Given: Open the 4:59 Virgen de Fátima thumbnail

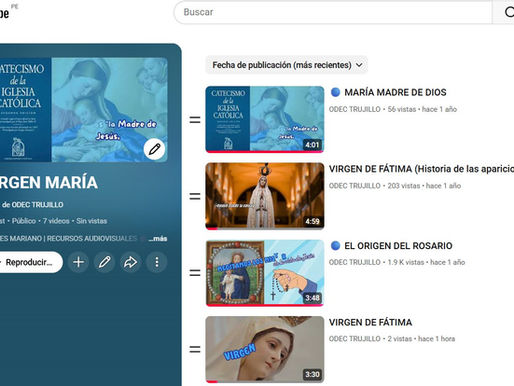Looking at the screenshot, I should 265,196.
